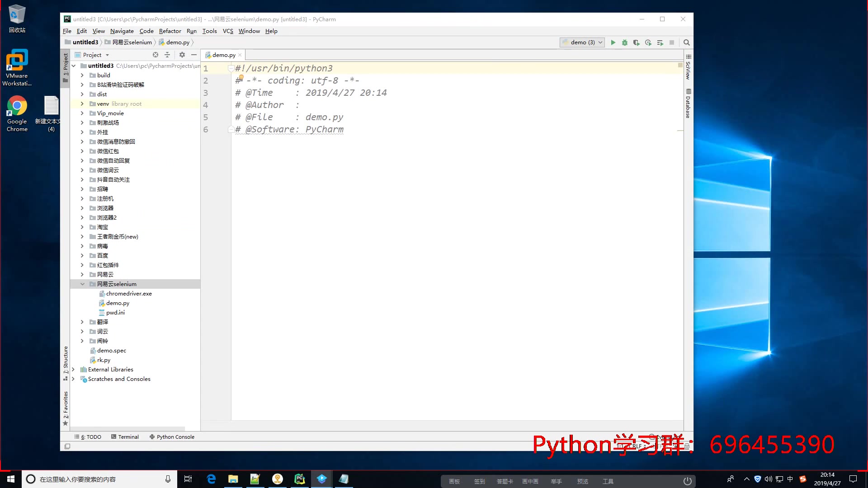Viewport: 868px width, 488px height.
Task: Click the locate-file target icon in Project panel
Action: point(156,55)
